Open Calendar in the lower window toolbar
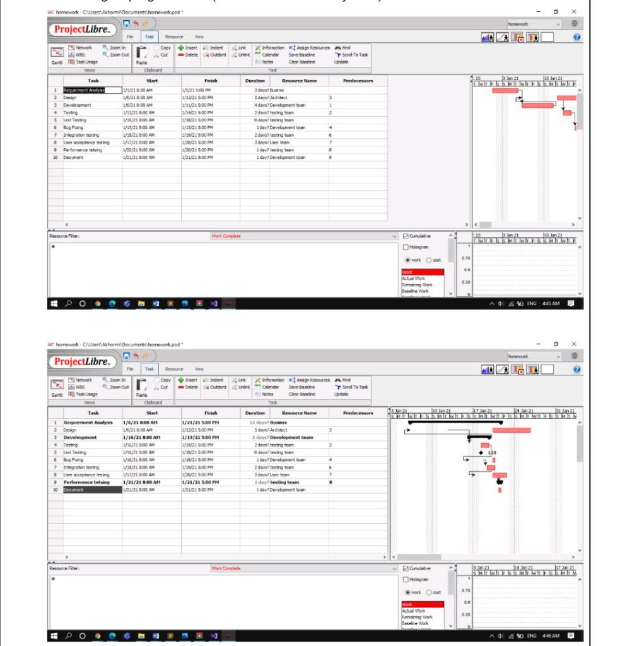Viewport: 644px width, 646px height. click(x=267, y=387)
